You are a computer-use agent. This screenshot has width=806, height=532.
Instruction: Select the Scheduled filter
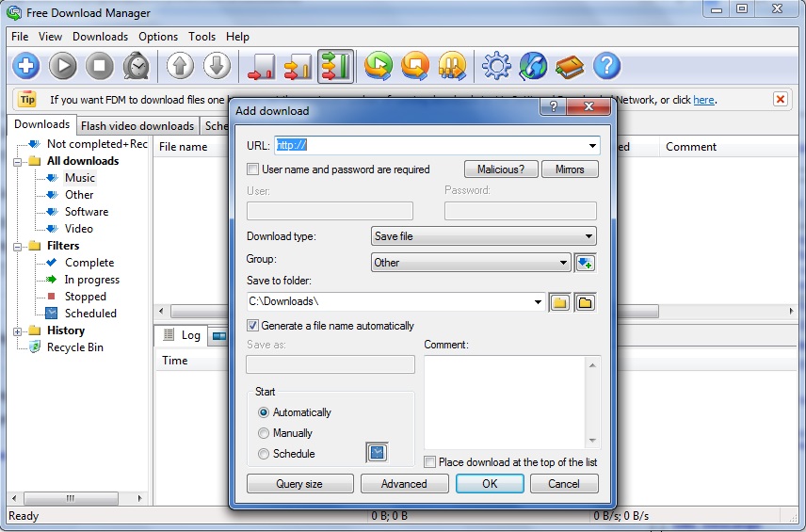tap(90, 314)
